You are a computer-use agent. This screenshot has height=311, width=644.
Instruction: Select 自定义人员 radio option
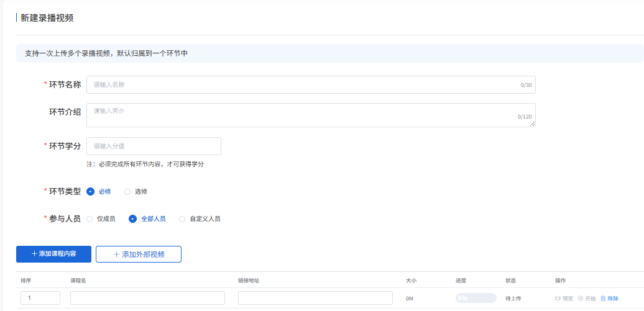[x=182, y=219]
